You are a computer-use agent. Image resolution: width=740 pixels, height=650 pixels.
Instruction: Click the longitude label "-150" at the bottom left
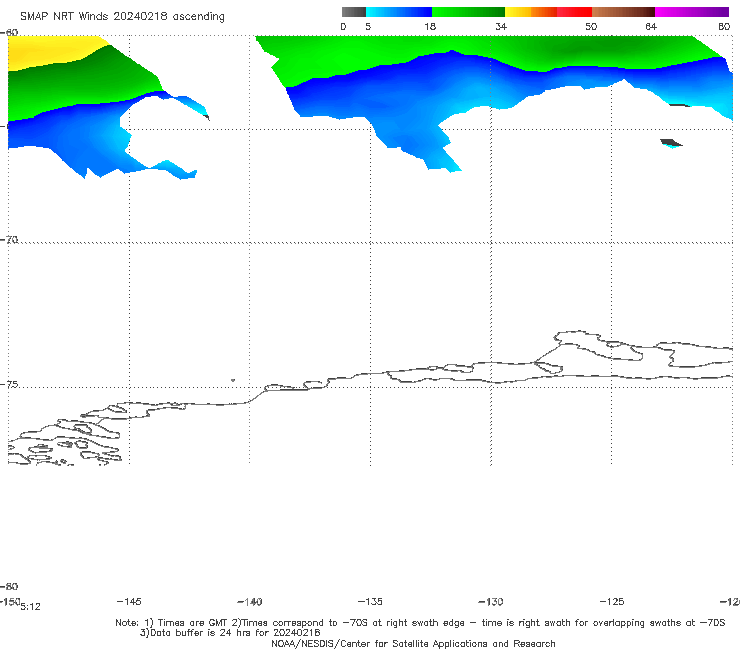10,601
